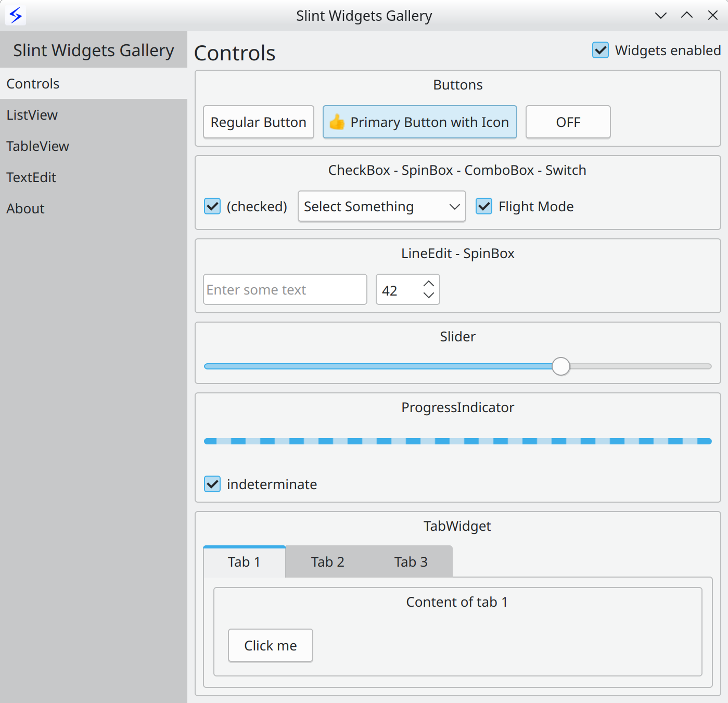728x703 pixels.
Task: Show the About page
Action: click(94, 208)
